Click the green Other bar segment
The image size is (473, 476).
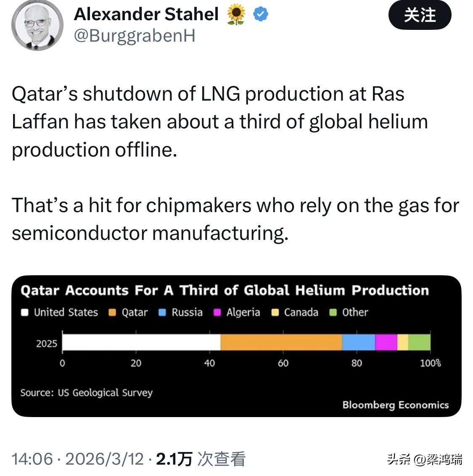419,342
